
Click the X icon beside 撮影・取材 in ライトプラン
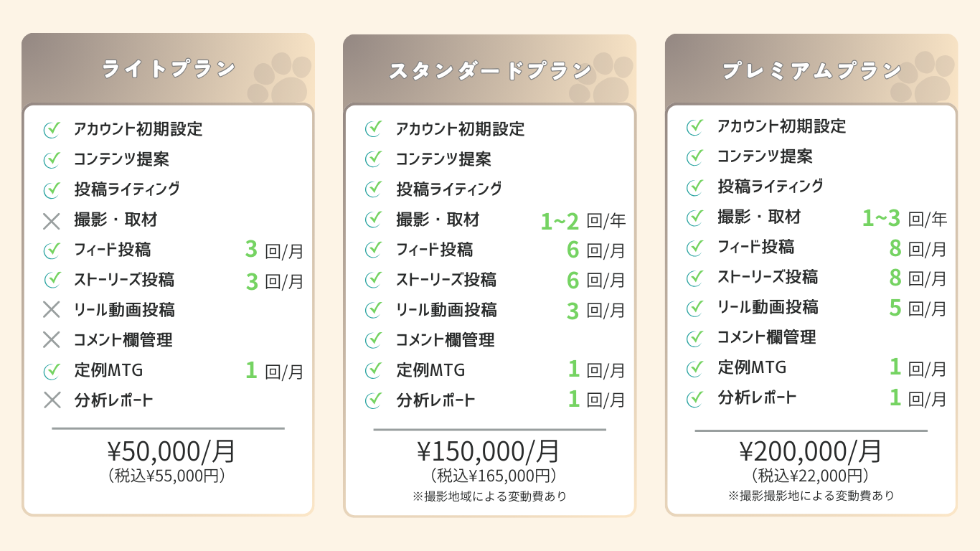click(52, 221)
